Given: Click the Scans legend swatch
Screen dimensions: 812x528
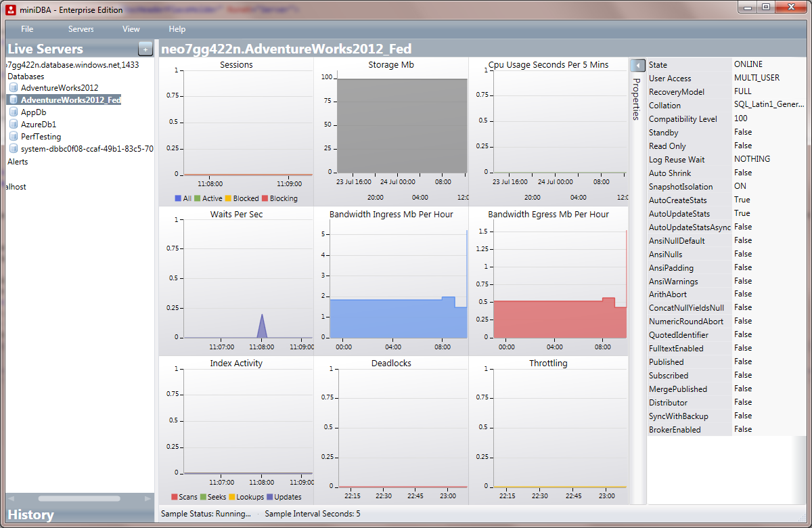Looking at the screenshot, I should 175,497.
